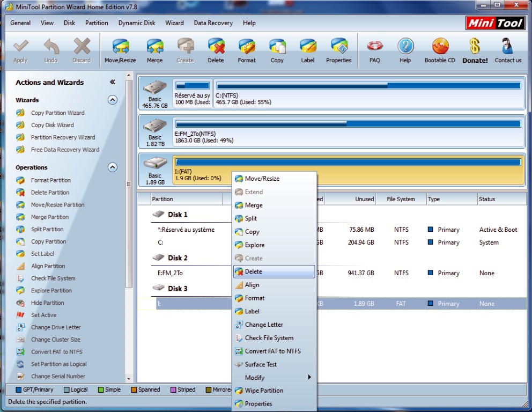Viewport: 532px width, 412px height.
Task: Select Split Partition operation
Action: (47, 229)
